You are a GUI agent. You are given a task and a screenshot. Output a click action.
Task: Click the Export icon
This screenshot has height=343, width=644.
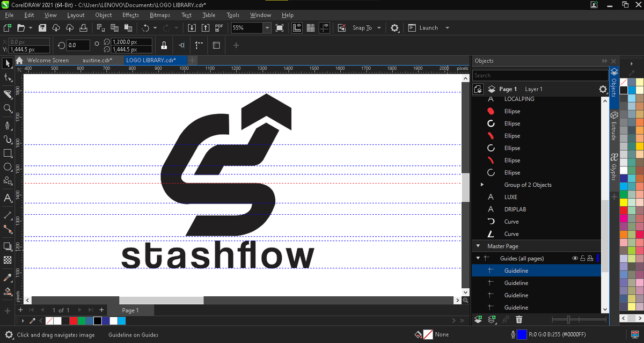tap(205, 28)
